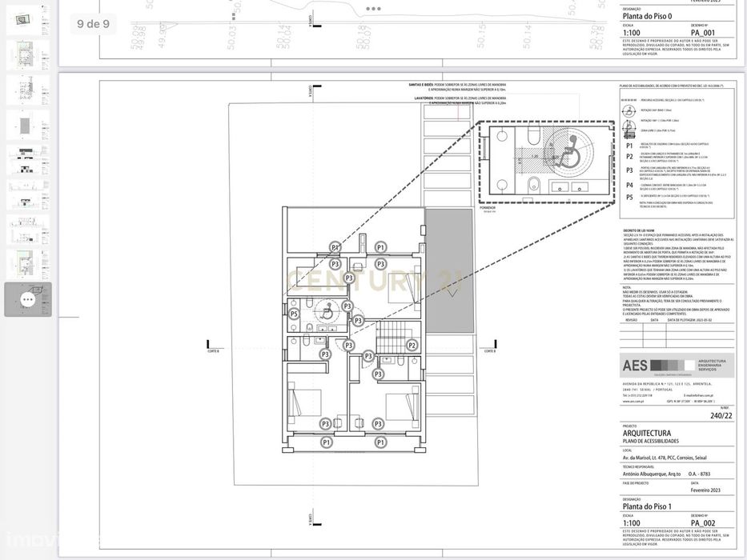Open the third page thumbnail in sidebar
Image resolution: width=747 pixels, height=560 pixels.
pos(28,90)
